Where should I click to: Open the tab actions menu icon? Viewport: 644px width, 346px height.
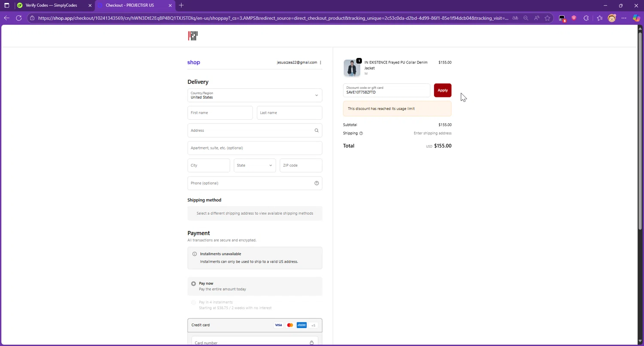coord(6,6)
